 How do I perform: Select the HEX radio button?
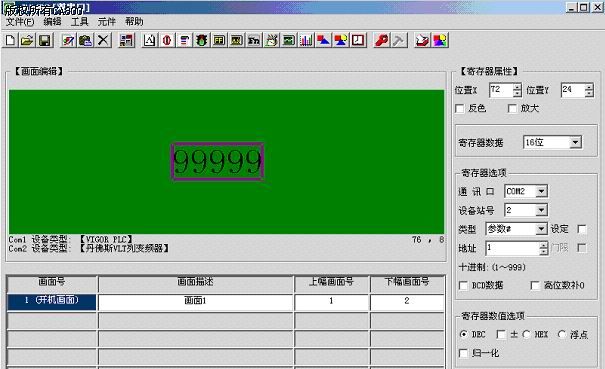tap(526, 334)
